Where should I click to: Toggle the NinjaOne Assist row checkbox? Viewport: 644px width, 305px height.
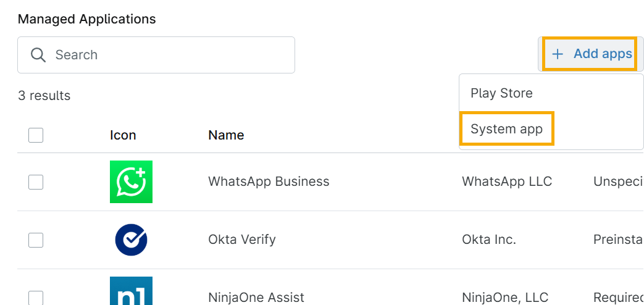click(x=36, y=298)
